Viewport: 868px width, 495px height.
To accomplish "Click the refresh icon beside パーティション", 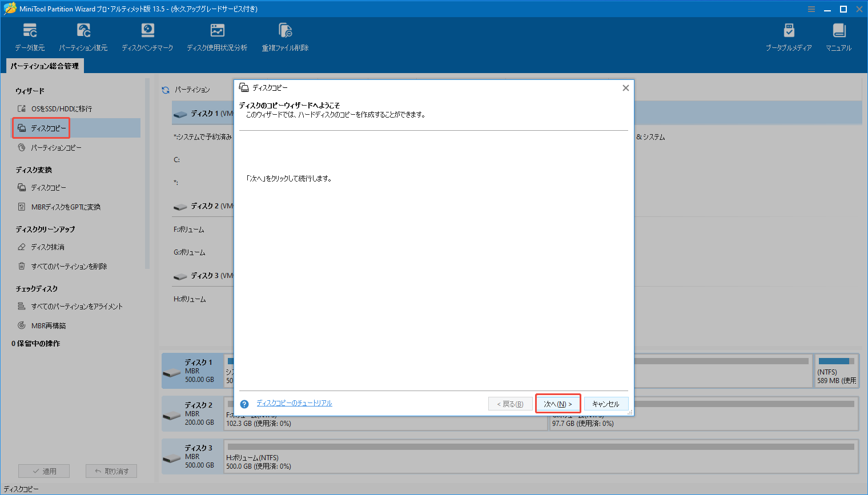I will (165, 90).
